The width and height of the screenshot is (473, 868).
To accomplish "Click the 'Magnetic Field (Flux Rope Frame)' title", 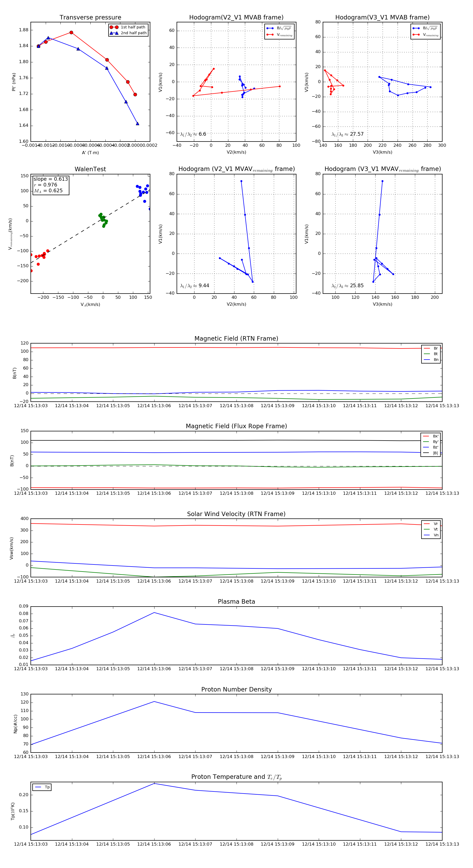I will [236, 426].
